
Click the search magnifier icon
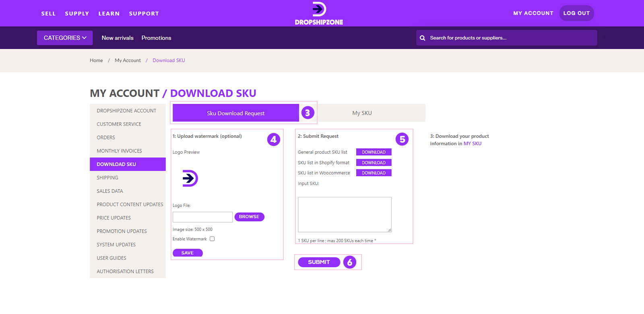(422, 38)
